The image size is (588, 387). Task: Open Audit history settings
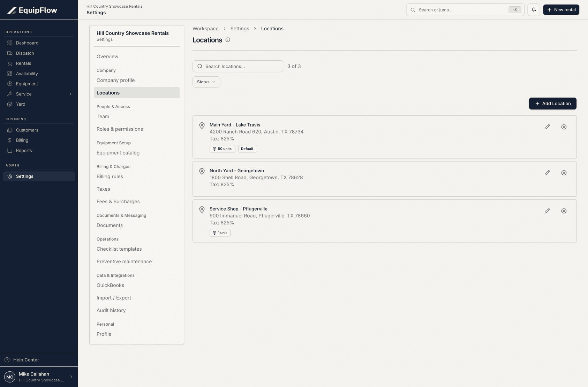pos(136,310)
